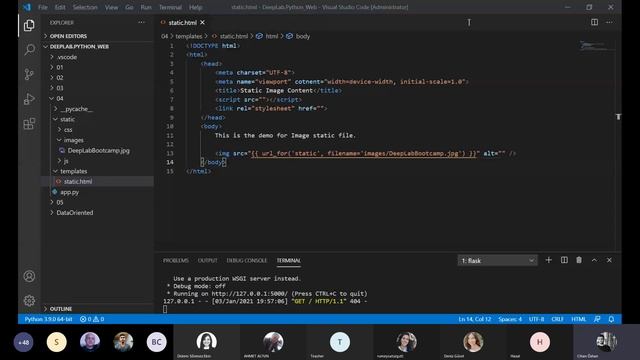Open the Search view icon

[29, 50]
